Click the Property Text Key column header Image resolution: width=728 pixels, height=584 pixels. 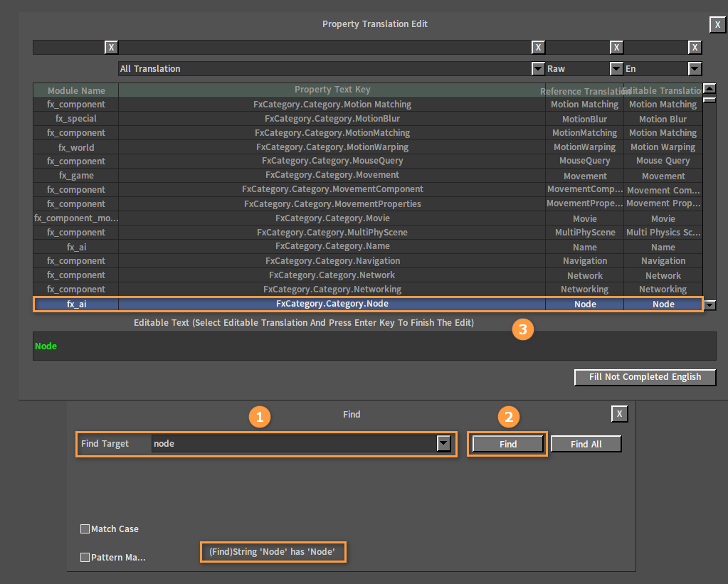[x=332, y=90]
